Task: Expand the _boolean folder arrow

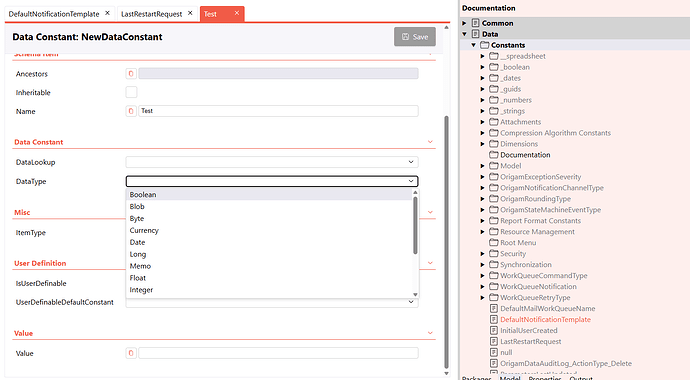Action: [x=482, y=67]
